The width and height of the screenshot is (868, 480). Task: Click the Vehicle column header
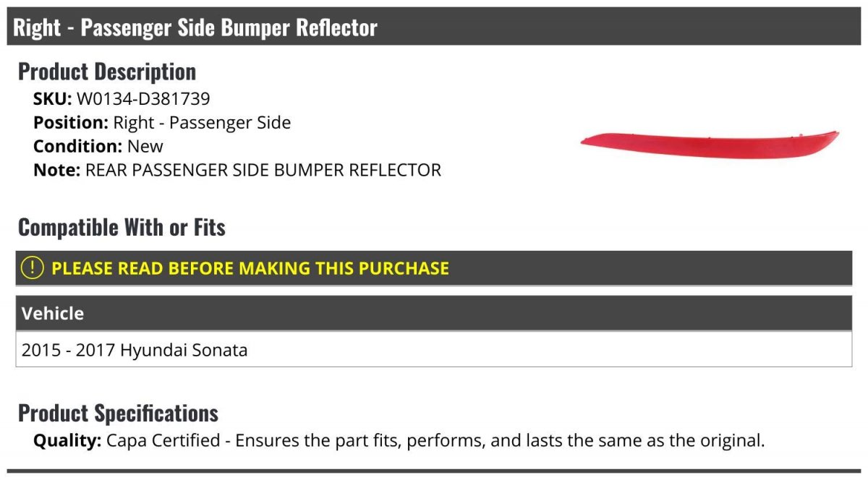(x=53, y=314)
